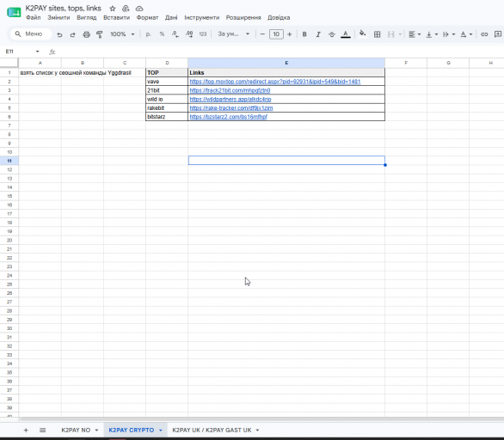Image resolution: width=504 pixels, height=440 pixels.
Task: Open the font family dropdown
Action: point(234,34)
